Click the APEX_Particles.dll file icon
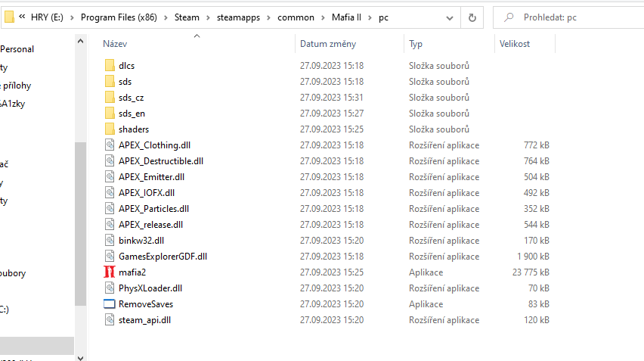Screen dimensions: 644x361 click(110, 208)
